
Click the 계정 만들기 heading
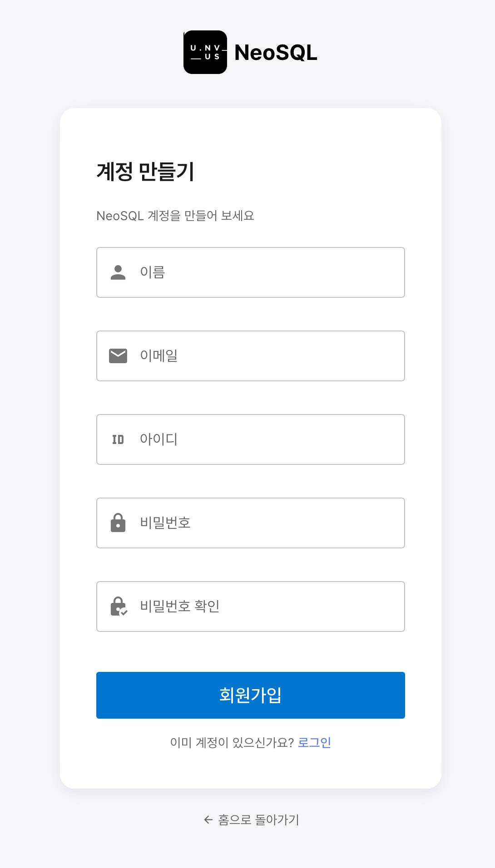(x=146, y=171)
